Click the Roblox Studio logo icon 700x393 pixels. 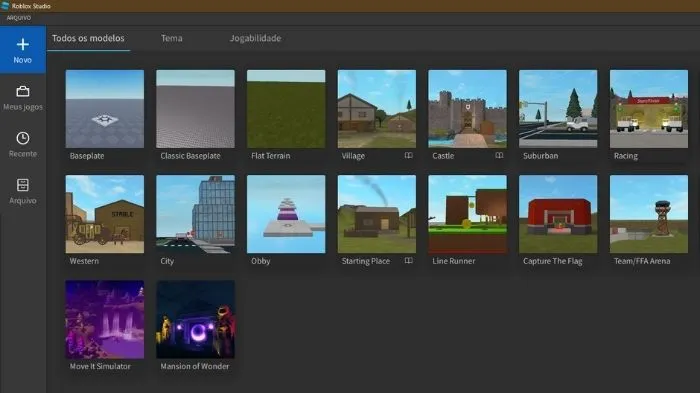(x=5, y=6)
